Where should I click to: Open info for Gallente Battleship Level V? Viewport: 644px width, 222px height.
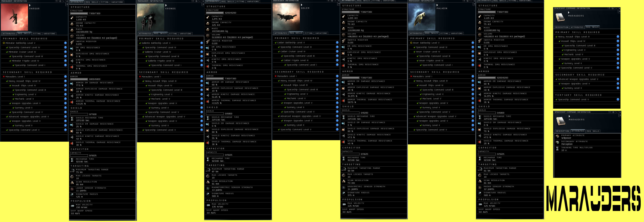coord(201,43)
